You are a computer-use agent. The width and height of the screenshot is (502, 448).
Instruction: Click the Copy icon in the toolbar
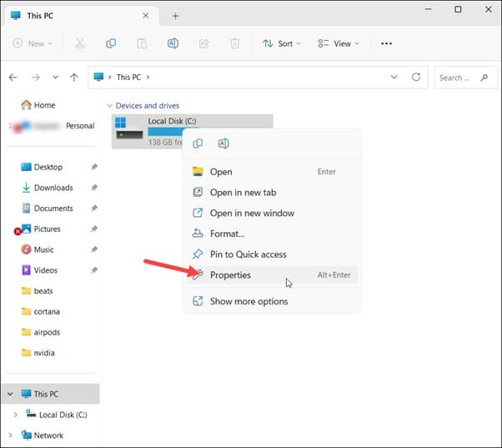pos(111,43)
